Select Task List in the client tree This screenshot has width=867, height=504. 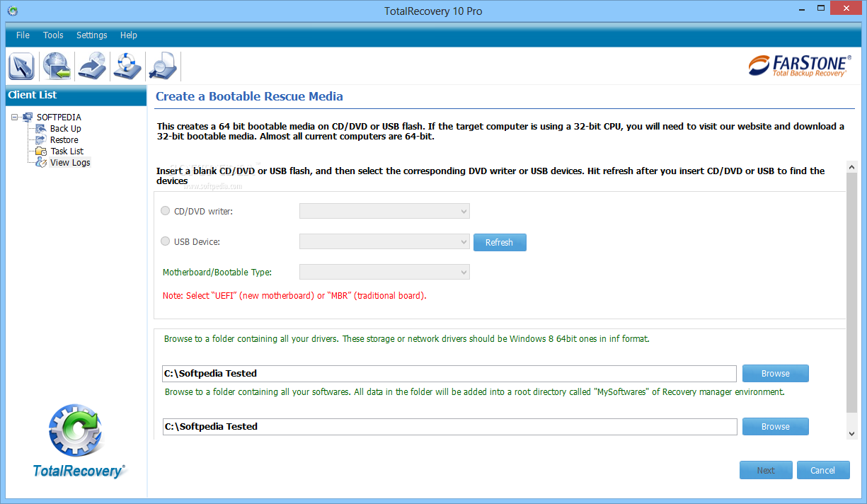tap(67, 151)
